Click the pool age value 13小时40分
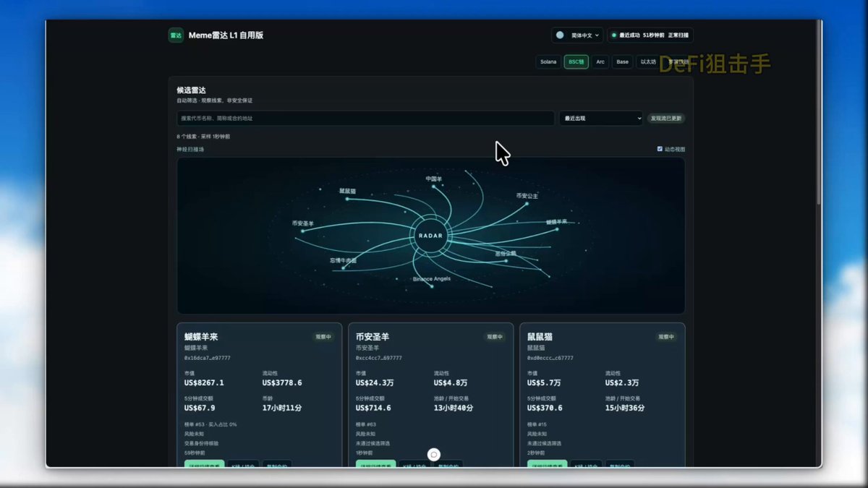The height and width of the screenshot is (488, 868). coord(454,408)
